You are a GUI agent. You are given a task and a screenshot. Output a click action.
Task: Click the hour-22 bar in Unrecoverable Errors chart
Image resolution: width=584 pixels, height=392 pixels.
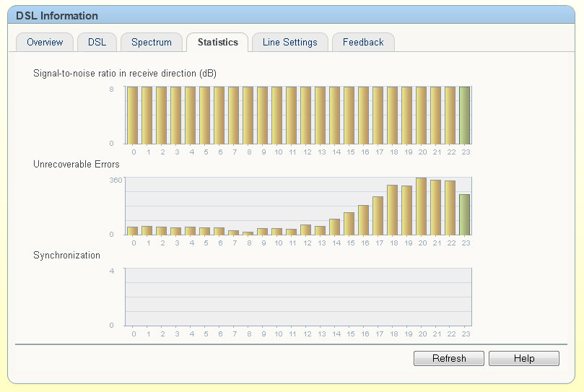coord(450,208)
